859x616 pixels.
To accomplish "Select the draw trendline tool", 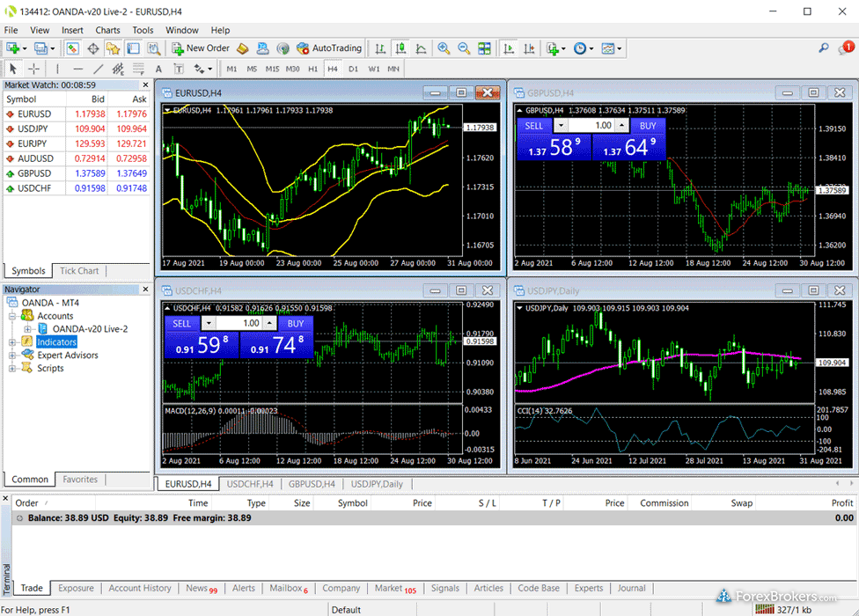I will click(98, 69).
